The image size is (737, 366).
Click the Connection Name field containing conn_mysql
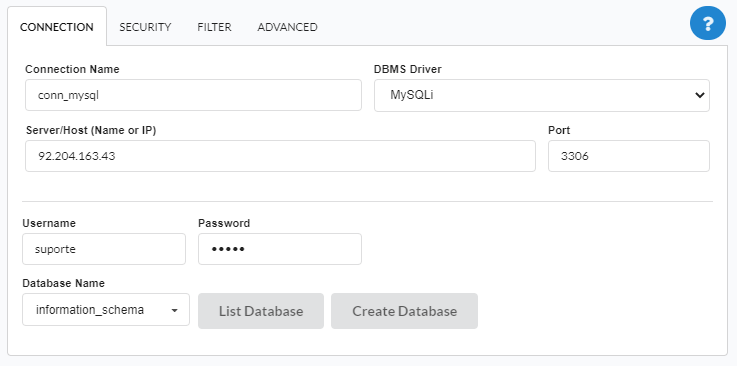tap(193, 95)
